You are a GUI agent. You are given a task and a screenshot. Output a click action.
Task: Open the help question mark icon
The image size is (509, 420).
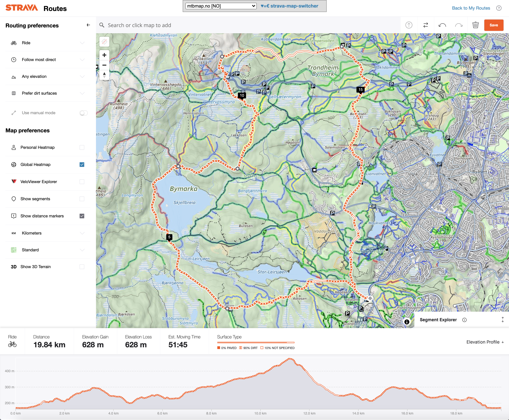(x=499, y=8)
